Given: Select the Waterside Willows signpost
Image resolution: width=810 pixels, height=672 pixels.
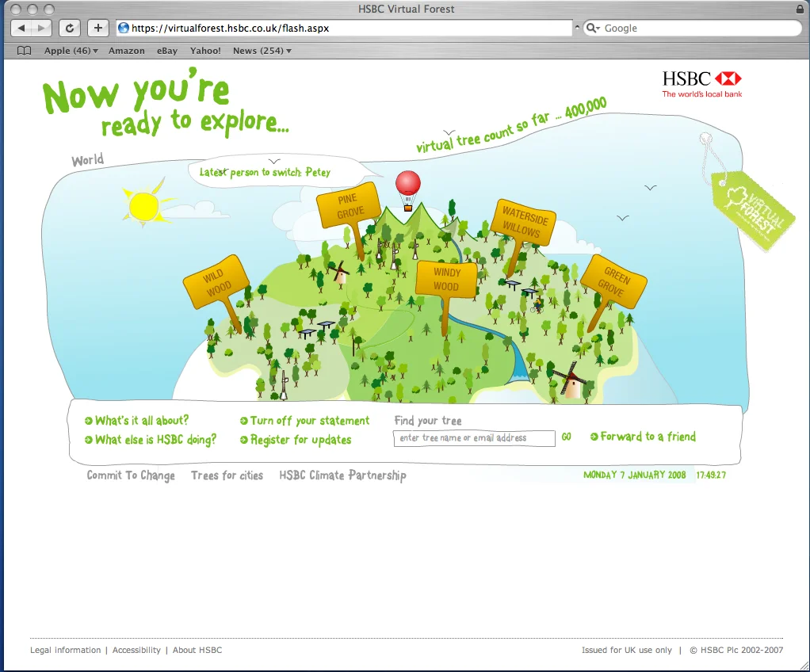Looking at the screenshot, I should 524,222.
